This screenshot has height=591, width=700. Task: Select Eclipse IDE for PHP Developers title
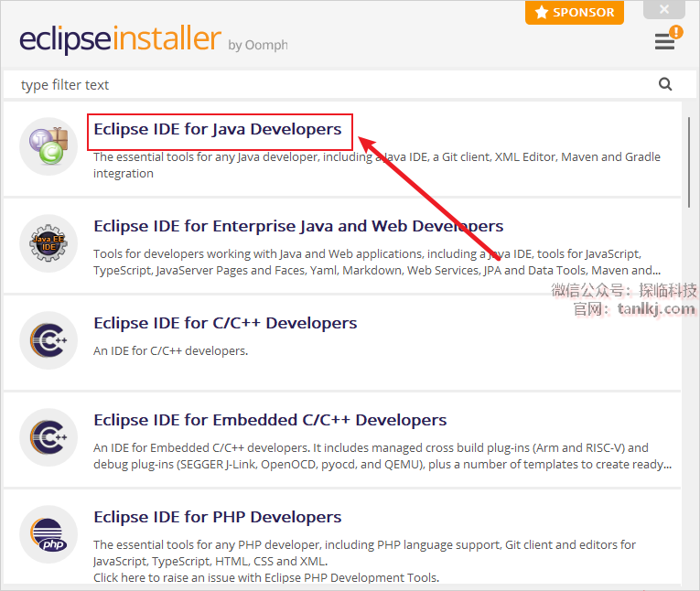(x=218, y=517)
